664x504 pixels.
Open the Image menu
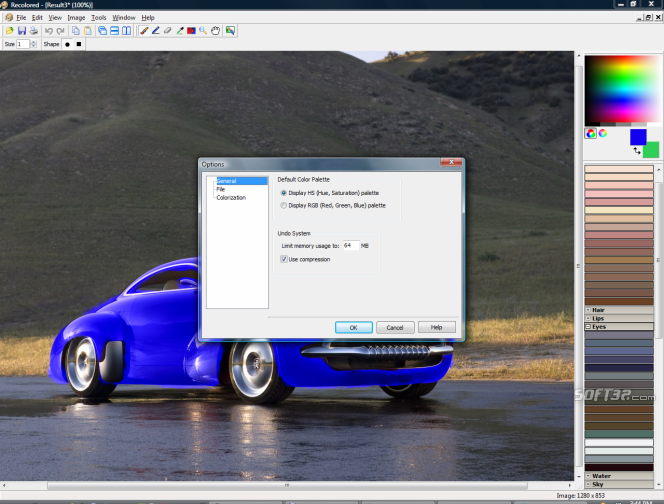pyautogui.click(x=76, y=18)
